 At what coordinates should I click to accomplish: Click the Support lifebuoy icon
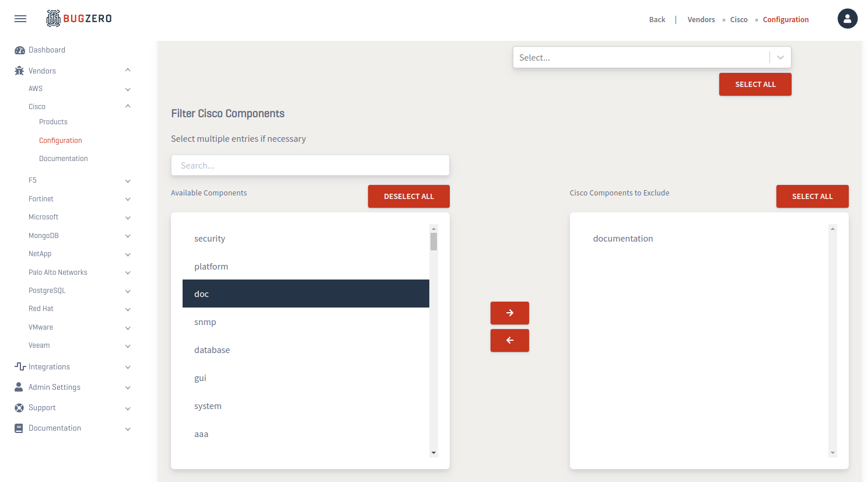(x=19, y=408)
